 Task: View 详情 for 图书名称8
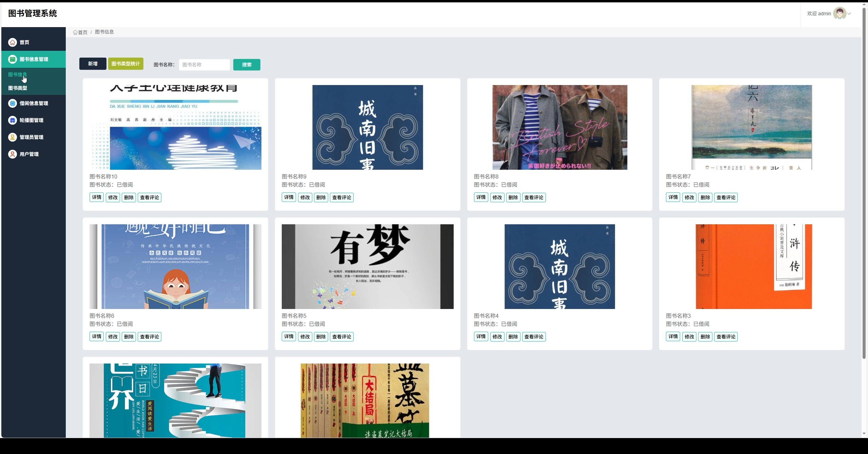tap(481, 197)
